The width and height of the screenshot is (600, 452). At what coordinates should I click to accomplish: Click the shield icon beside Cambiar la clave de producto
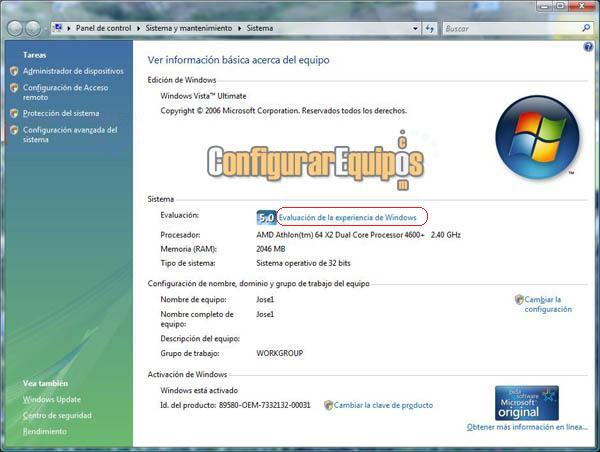pyautogui.click(x=328, y=405)
